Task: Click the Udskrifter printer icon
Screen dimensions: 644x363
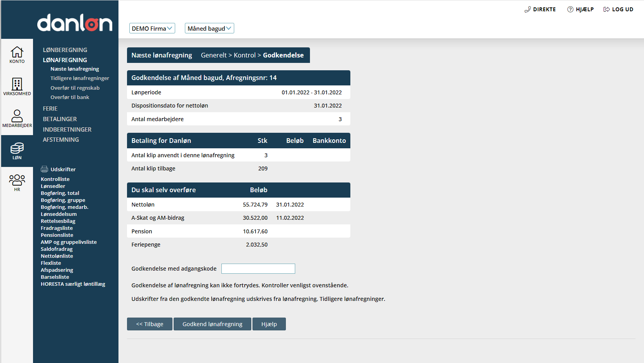Action: (x=45, y=169)
